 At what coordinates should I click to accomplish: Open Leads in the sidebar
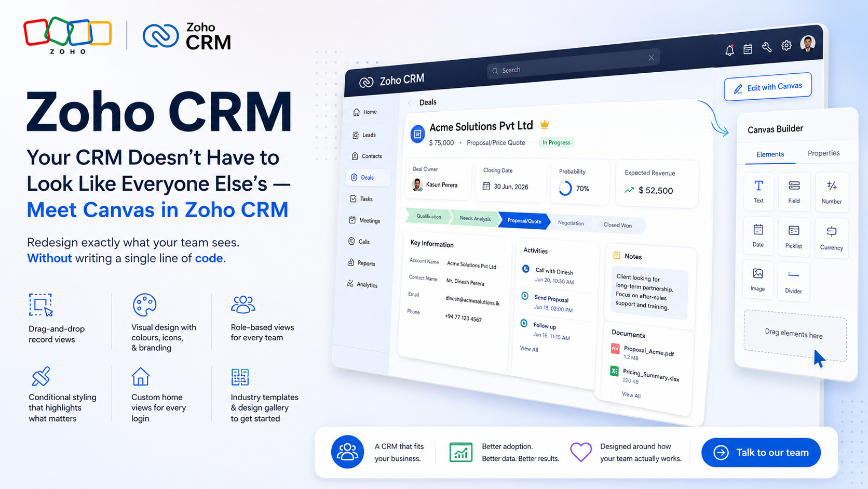click(364, 135)
